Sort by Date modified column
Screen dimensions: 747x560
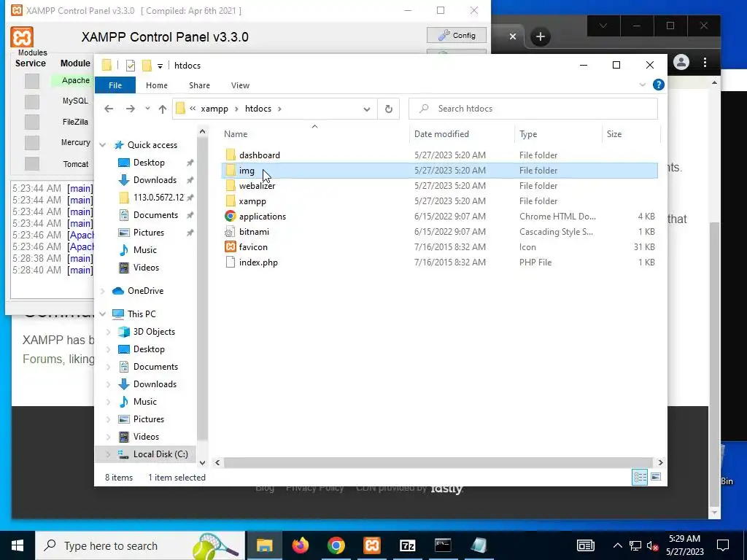441,134
